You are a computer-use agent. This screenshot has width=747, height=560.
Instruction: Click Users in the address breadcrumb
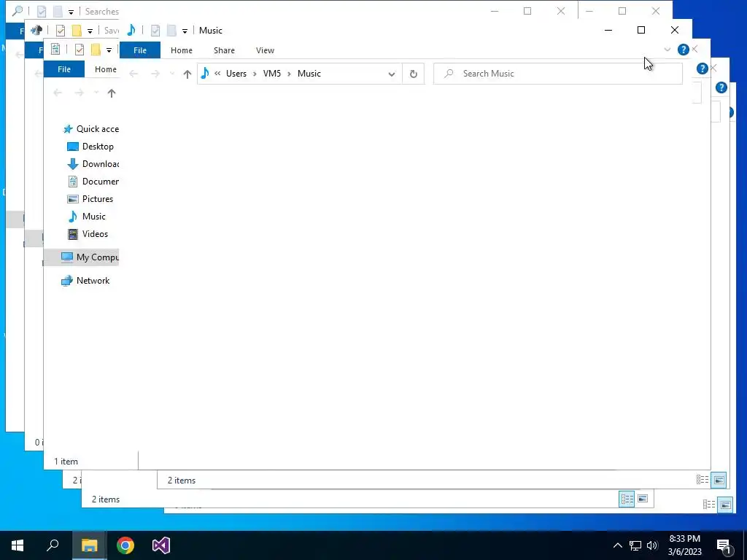(236, 74)
